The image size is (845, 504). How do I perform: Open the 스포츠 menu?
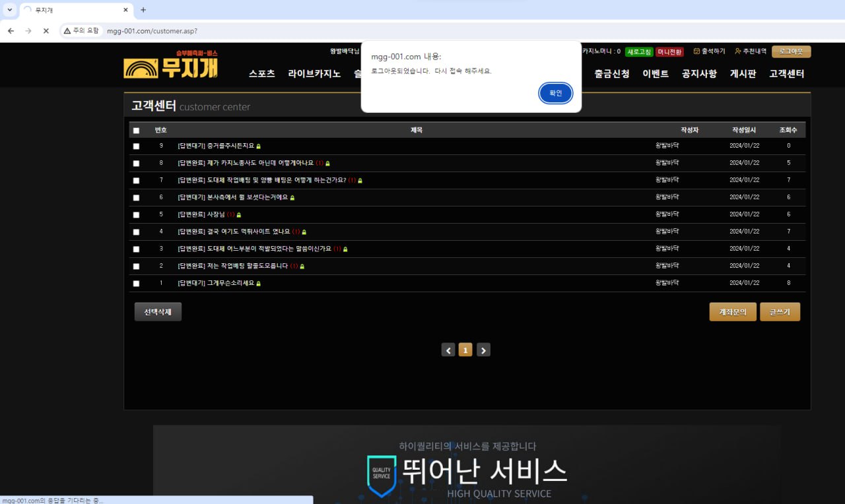pyautogui.click(x=261, y=74)
